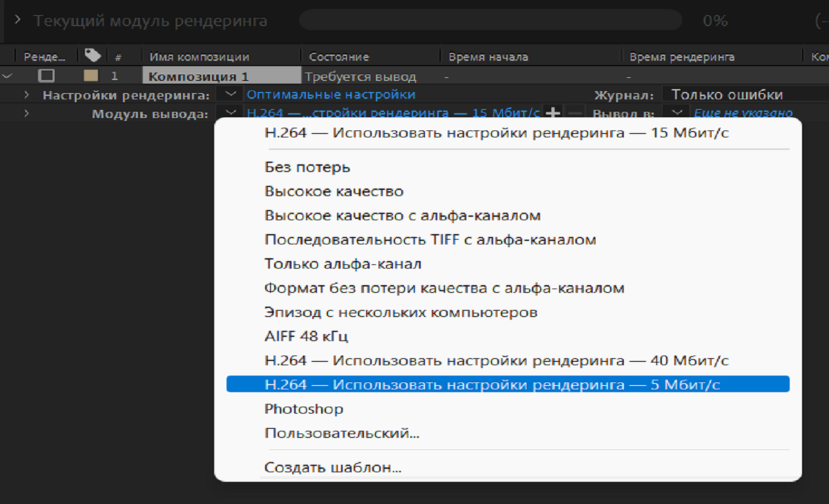Expand Настройки рендеринга details
The image size is (829, 504).
click(26, 95)
